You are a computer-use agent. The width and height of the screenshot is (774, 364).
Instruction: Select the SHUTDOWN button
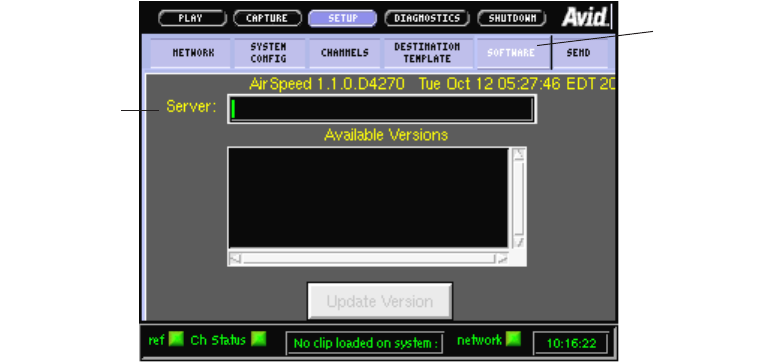[512, 19]
